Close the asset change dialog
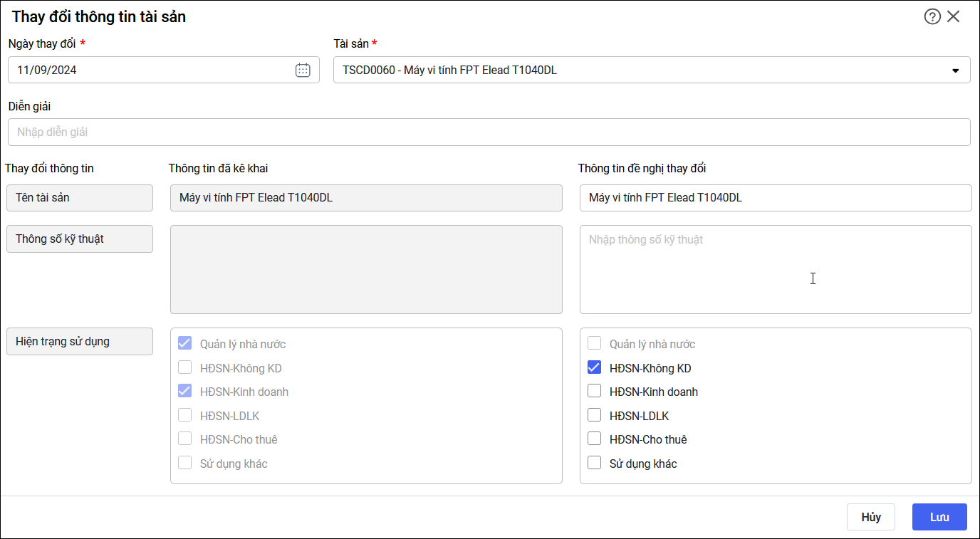The image size is (980, 539). click(954, 16)
